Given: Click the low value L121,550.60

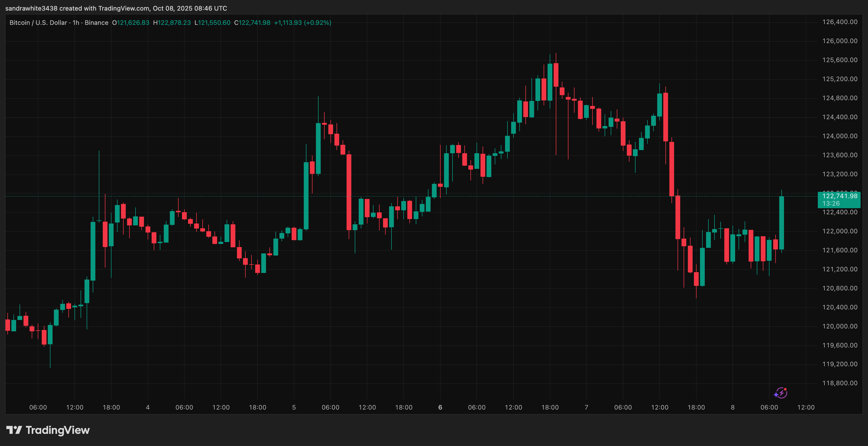Looking at the screenshot, I should (x=212, y=22).
